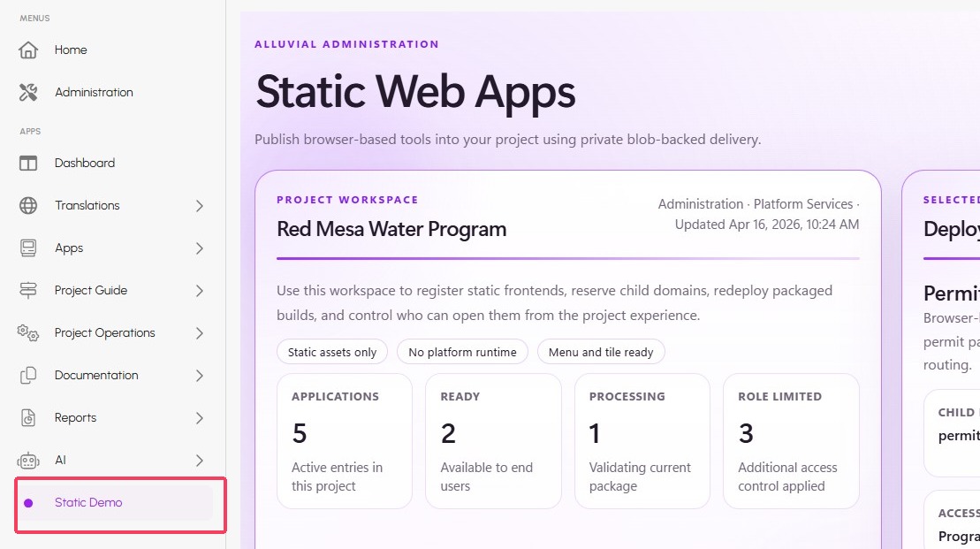Viewport: 980px width, 549px height.
Task: Click the Reports document icon
Action: click(28, 418)
